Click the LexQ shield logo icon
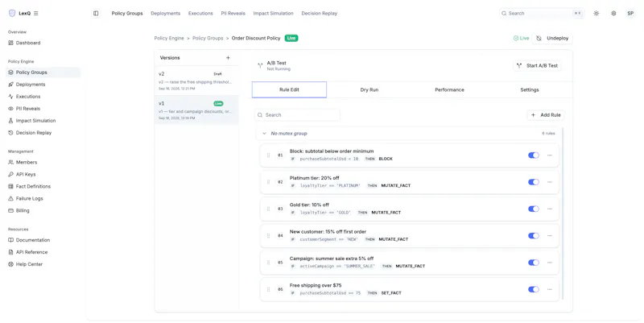This screenshot has width=644, height=323. pos(12,13)
